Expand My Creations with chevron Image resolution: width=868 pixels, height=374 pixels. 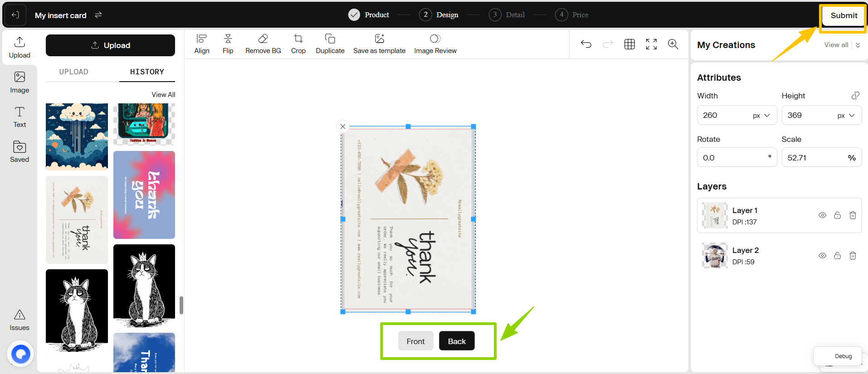[x=858, y=45]
